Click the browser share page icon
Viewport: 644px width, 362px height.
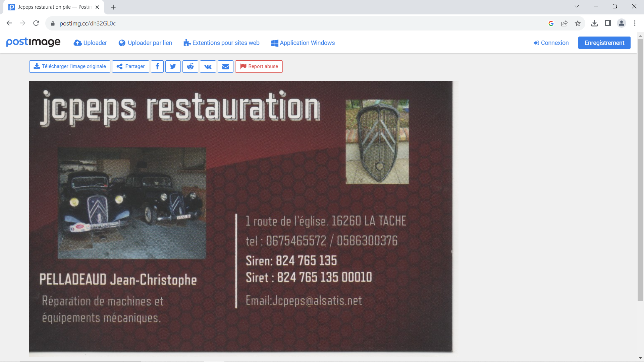[x=564, y=23]
